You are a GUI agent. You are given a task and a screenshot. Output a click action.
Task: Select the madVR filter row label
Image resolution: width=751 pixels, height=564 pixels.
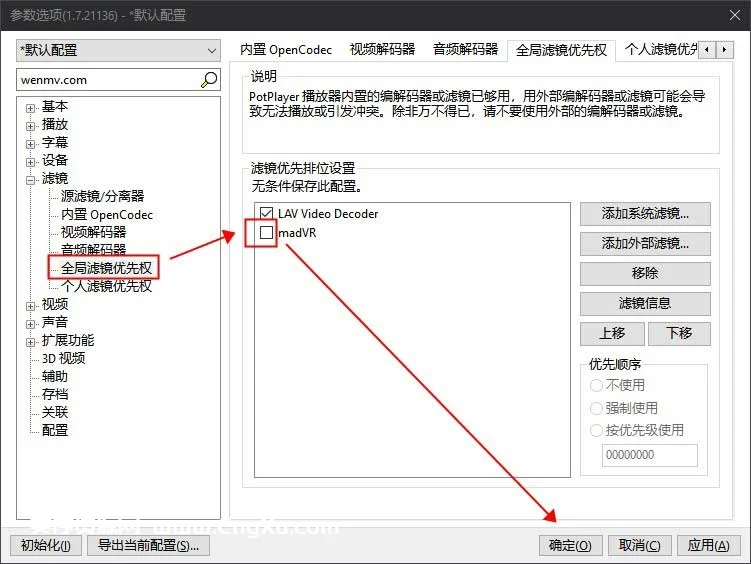tap(297, 233)
